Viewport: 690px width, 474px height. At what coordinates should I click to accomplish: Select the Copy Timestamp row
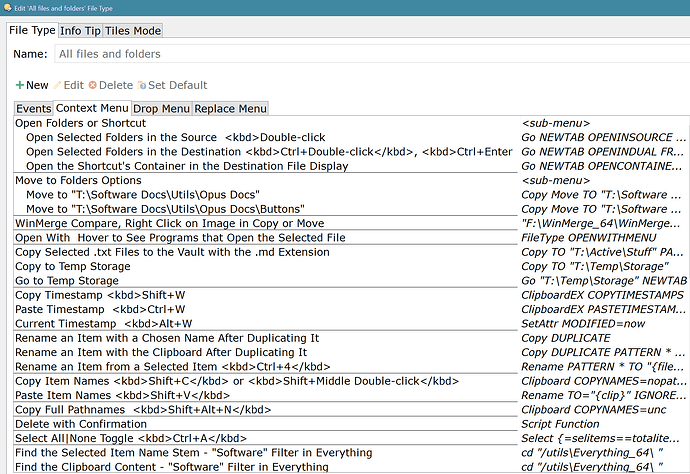click(352, 295)
